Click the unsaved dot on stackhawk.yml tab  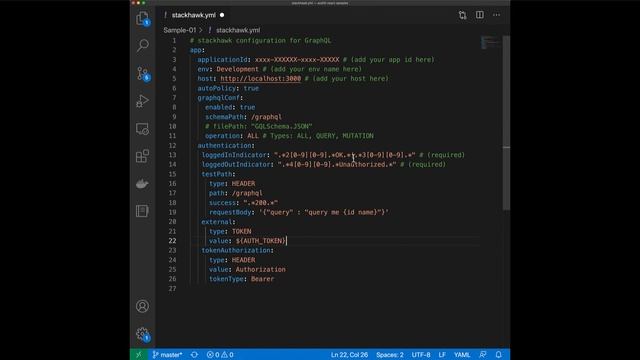(x=222, y=15)
